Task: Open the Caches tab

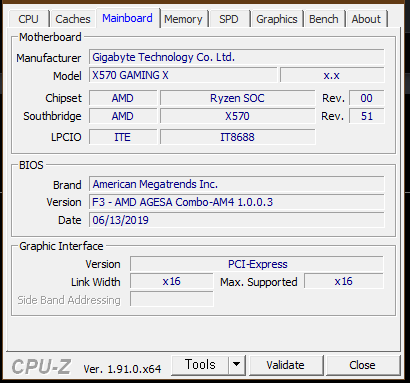Action: 73,19
